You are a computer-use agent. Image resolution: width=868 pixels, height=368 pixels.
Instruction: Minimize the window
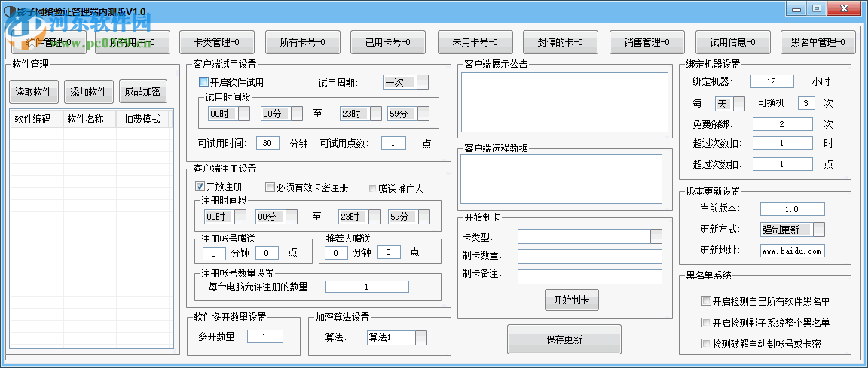[x=796, y=8]
